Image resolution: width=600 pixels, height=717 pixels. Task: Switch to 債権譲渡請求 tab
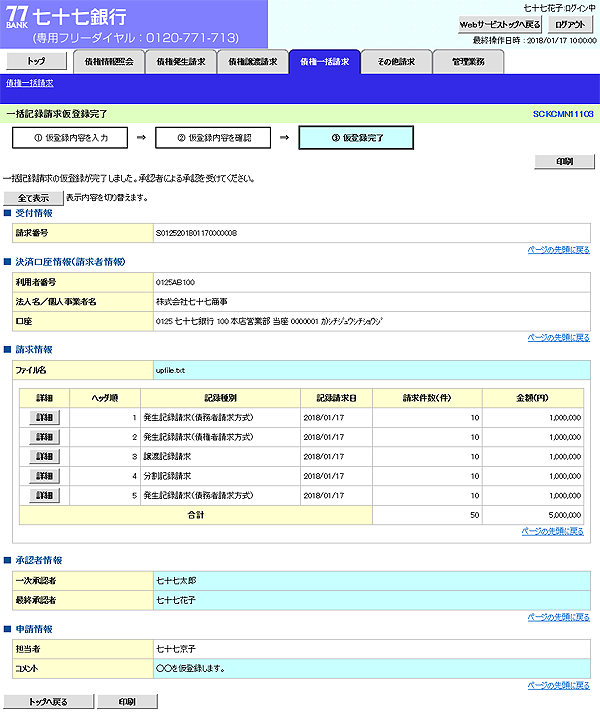click(252, 62)
